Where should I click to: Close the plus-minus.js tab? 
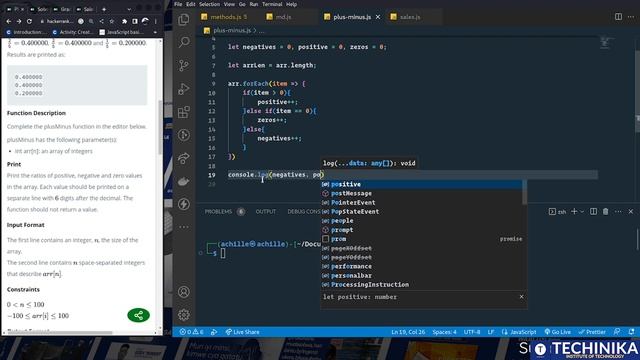[378, 17]
